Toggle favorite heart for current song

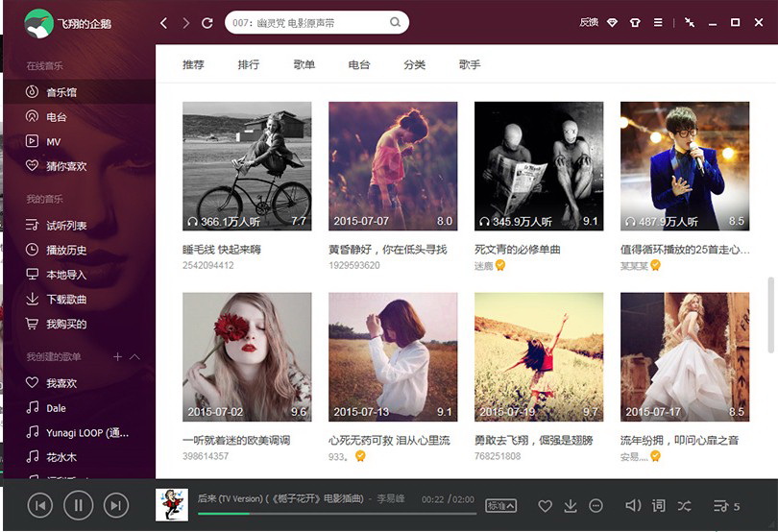(x=545, y=506)
